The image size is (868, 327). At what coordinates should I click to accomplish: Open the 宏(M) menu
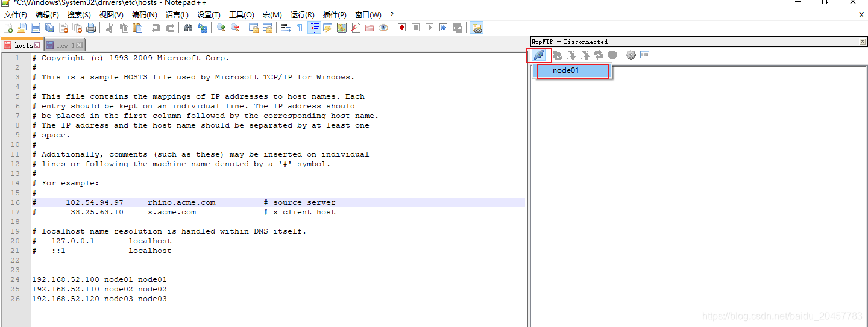pos(272,14)
